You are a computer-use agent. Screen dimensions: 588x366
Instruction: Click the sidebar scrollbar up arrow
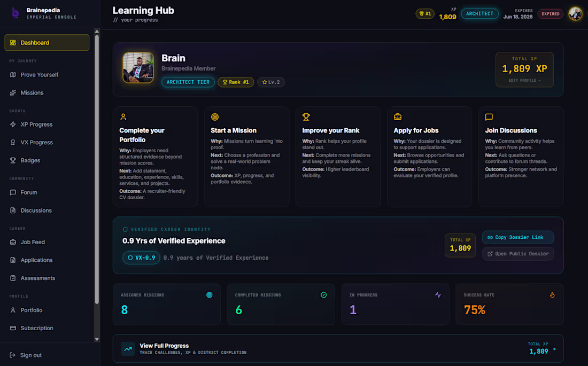coord(97,32)
